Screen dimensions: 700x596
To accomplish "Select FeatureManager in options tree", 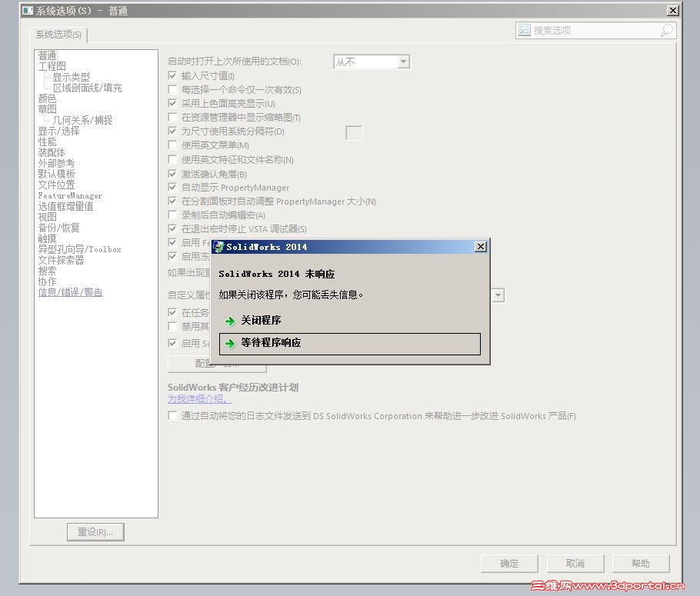I will pyautogui.click(x=70, y=195).
